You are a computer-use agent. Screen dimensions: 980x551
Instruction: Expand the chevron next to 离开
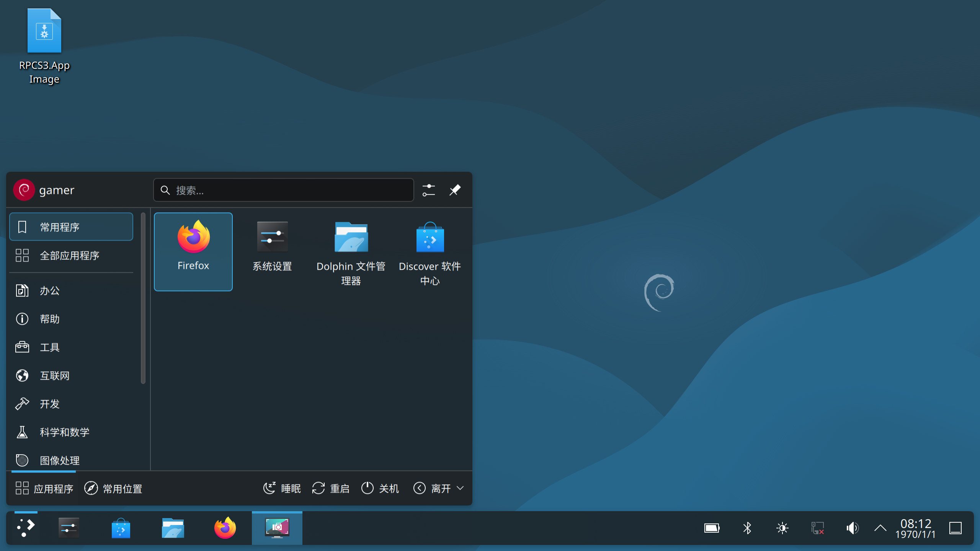pyautogui.click(x=460, y=488)
